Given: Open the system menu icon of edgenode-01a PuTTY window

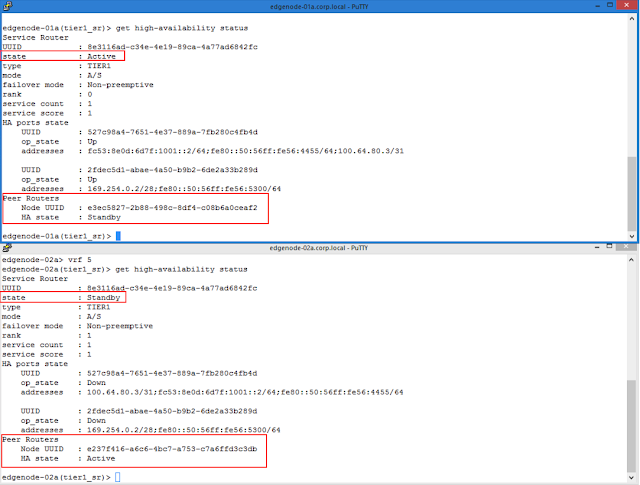Looking at the screenshot, I should click(8, 6).
